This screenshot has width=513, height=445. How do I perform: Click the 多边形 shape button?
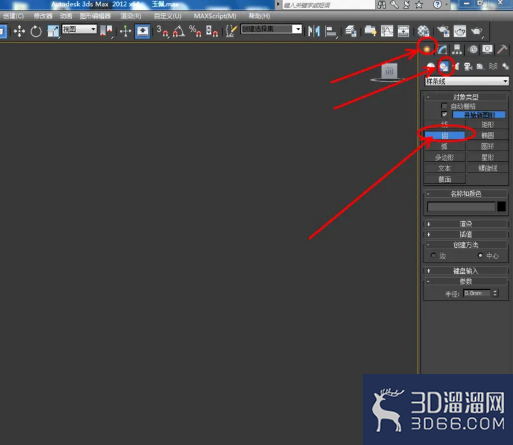click(445, 157)
